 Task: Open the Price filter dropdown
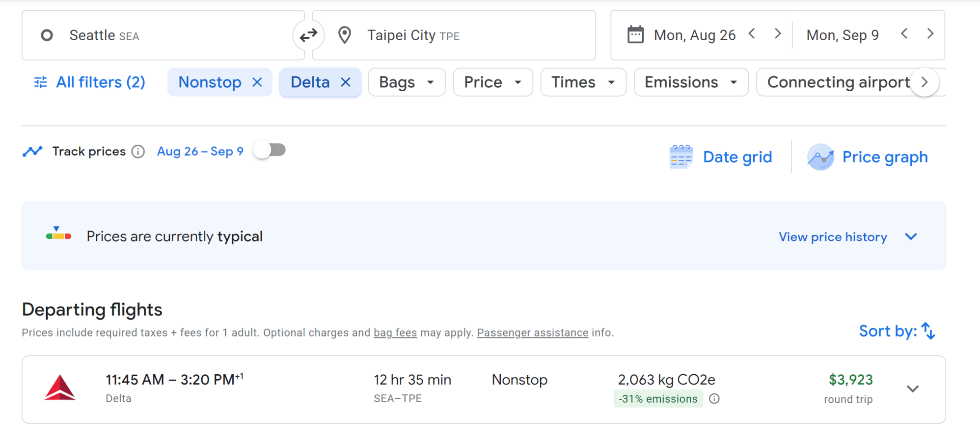[492, 82]
